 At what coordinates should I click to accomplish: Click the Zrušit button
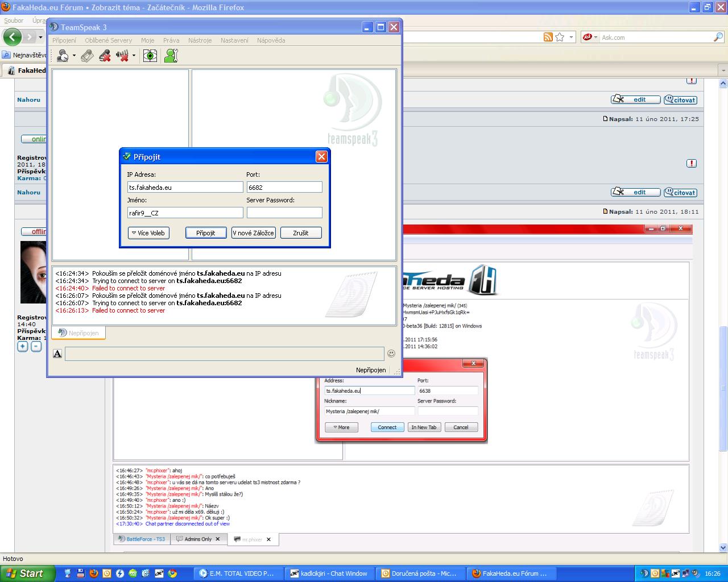tap(301, 232)
